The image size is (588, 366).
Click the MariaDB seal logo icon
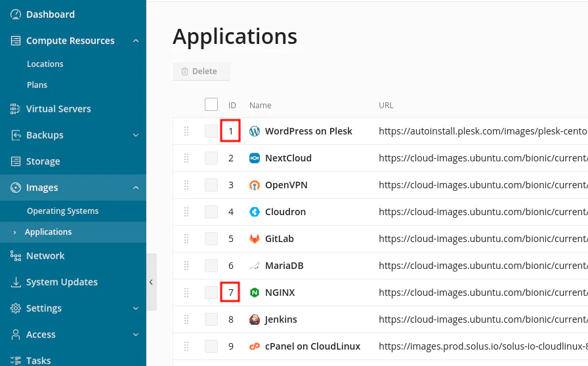tap(255, 266)
